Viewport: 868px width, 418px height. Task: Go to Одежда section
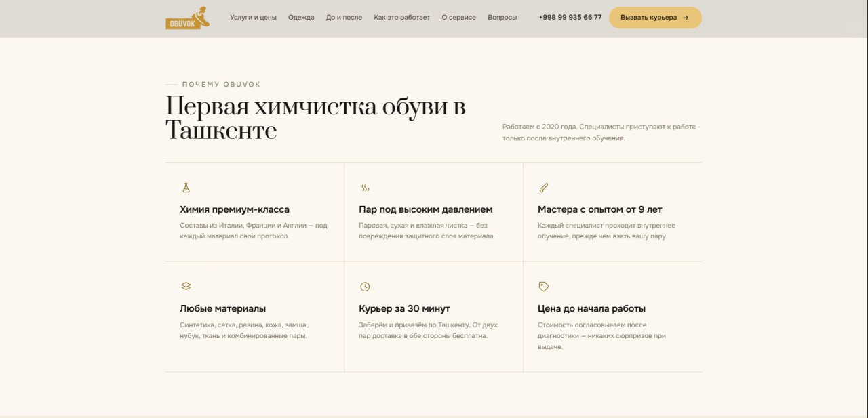click(x=301, y=18)
